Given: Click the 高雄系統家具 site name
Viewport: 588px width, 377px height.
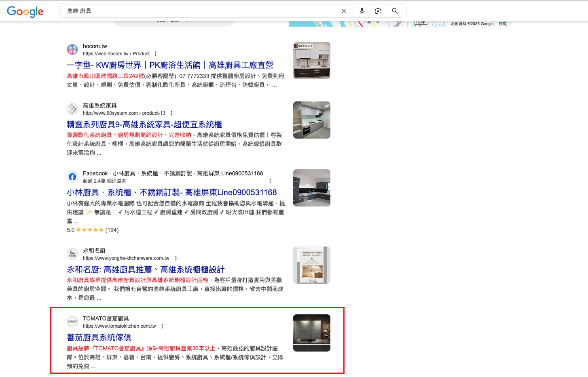Looking at the screenshot, I should (100, 105).
